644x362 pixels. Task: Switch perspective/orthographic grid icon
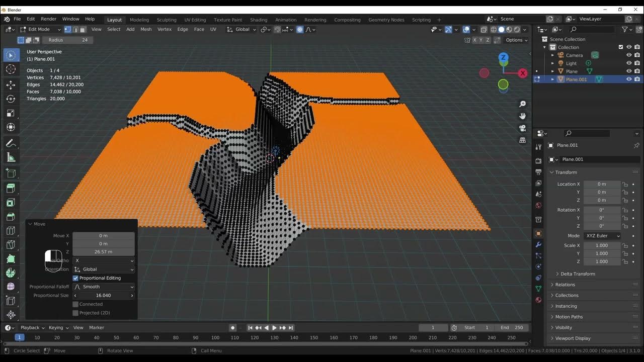tap(523, 140)
